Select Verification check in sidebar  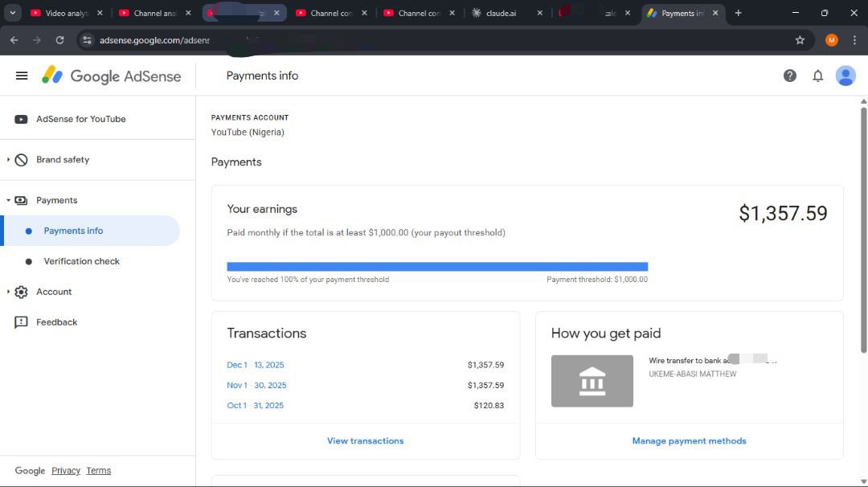81,261
